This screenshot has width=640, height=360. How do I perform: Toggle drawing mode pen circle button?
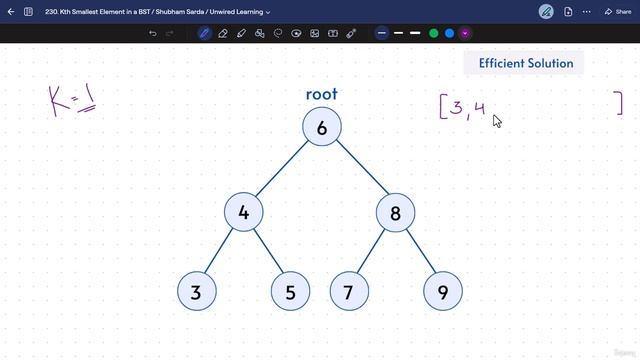[x=546, y=12]
